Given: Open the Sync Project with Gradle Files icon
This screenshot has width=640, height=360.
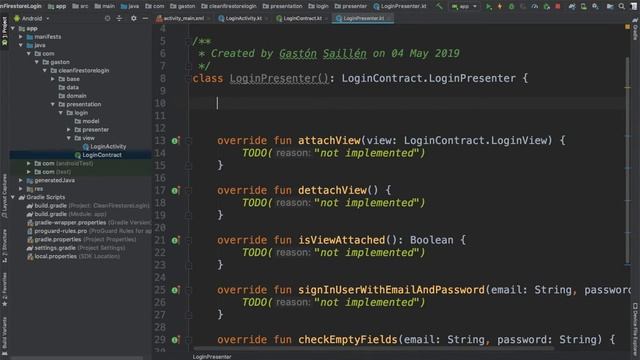Looking at the screenshot, I should [572, 6].
